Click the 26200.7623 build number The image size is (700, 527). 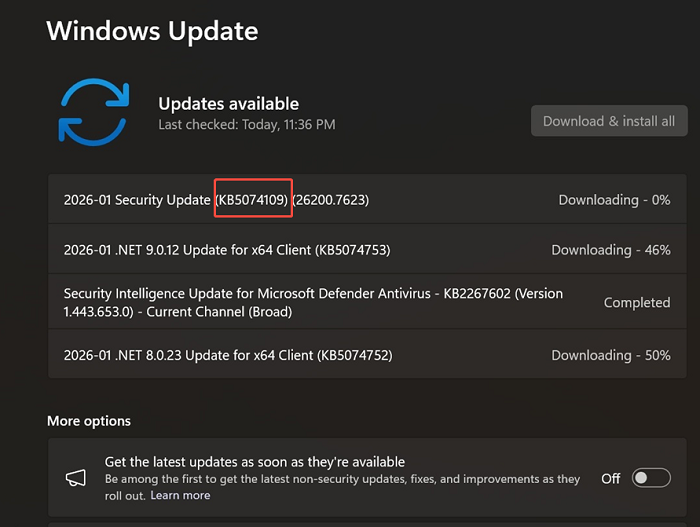pyautogui.click(x=331, y=200)
